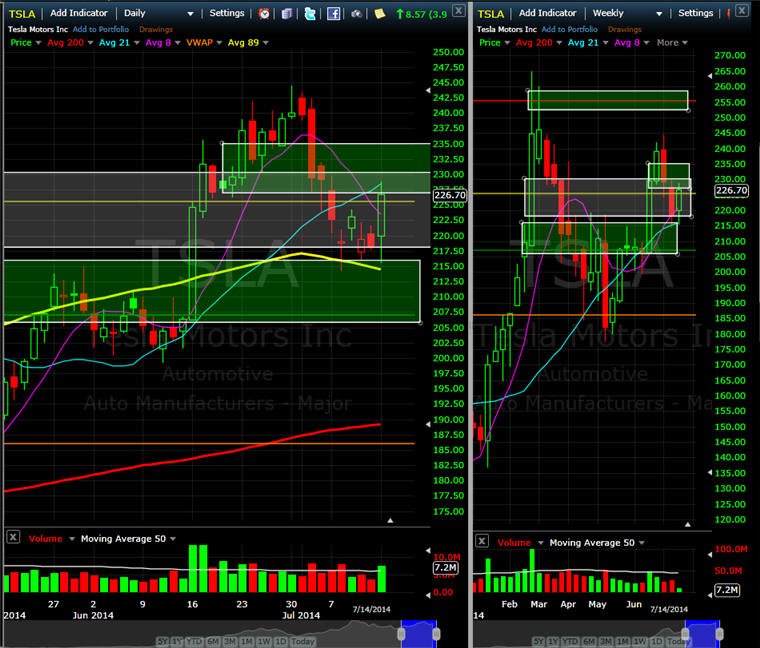Select Today range in Daily chart
This screenshot has width=760, height=648.
coord(303,642)
